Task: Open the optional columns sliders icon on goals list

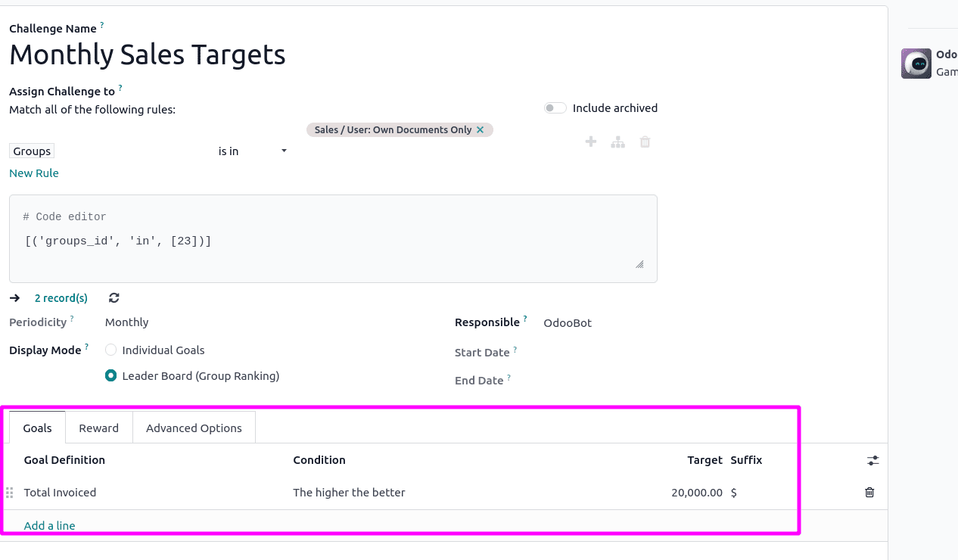Action: [872, 459]
